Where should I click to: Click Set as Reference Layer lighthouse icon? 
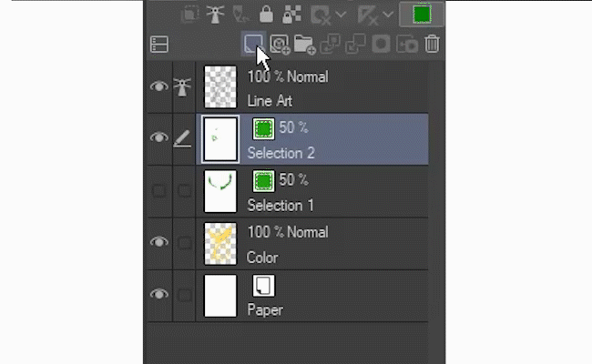pos(216,14)
